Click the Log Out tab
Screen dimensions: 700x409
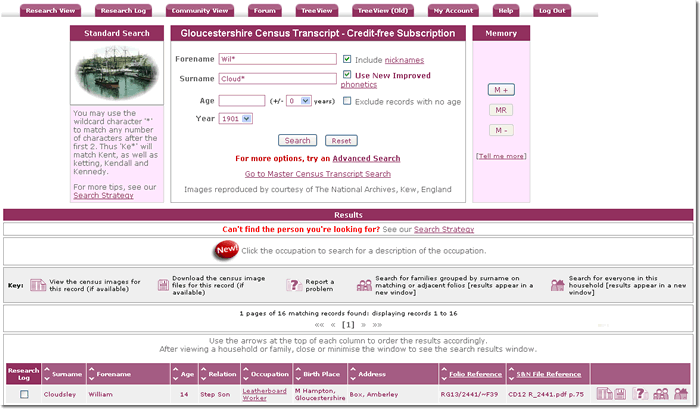[552, 11]
